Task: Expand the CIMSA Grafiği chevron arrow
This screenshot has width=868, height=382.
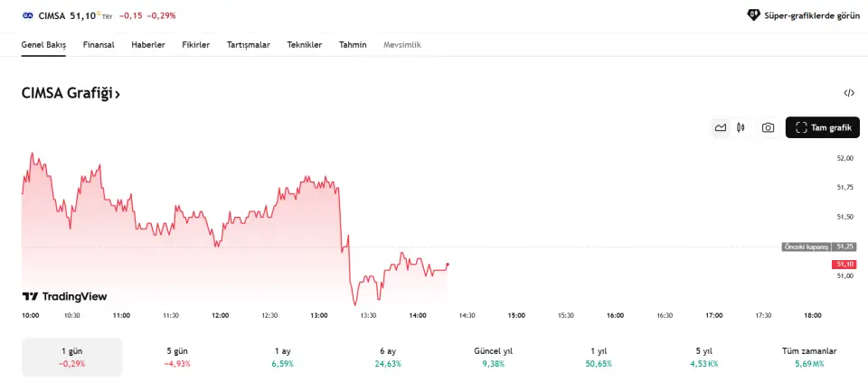Action: click(x=118, y=95)
